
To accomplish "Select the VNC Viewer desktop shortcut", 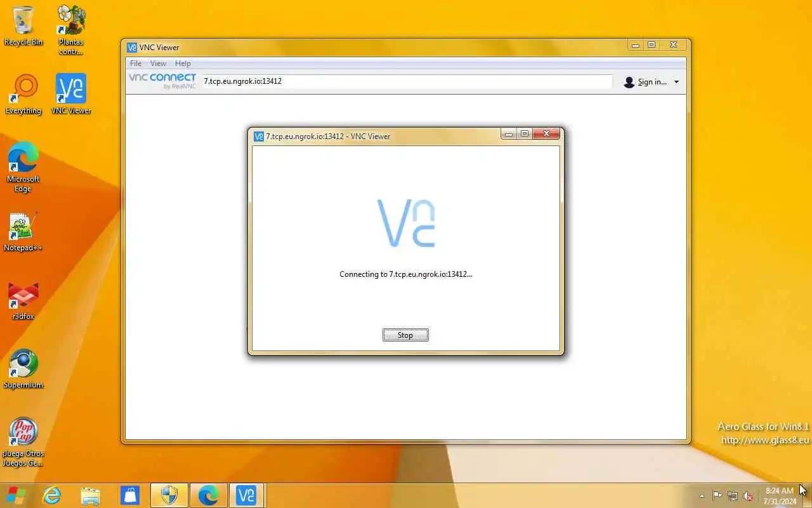I will pyautogui.click(x=71, y=94).
